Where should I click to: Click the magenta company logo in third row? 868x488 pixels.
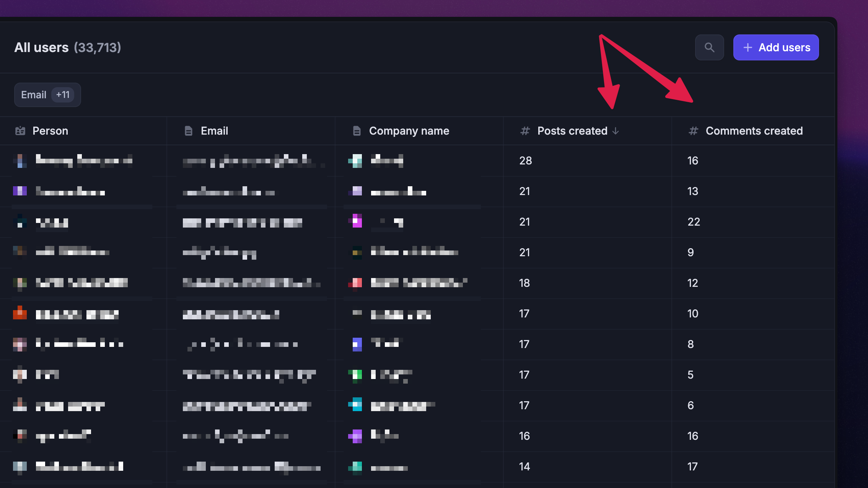point(357,221)
